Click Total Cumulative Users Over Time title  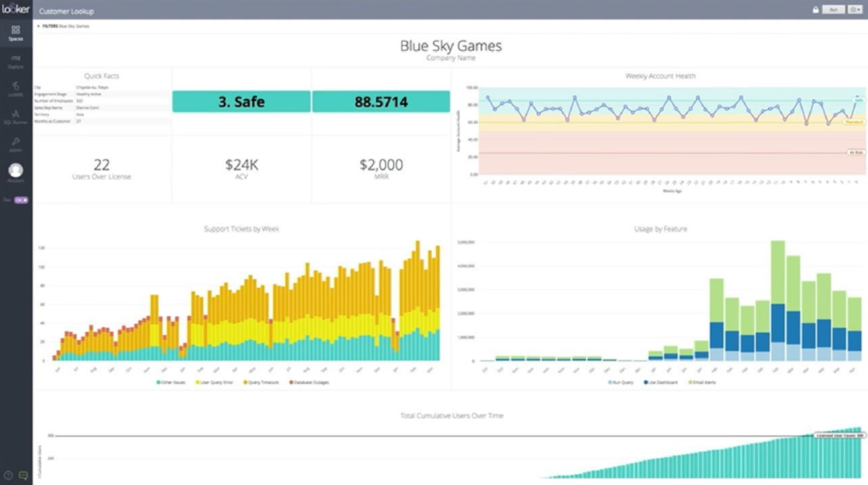coord(452,415)
